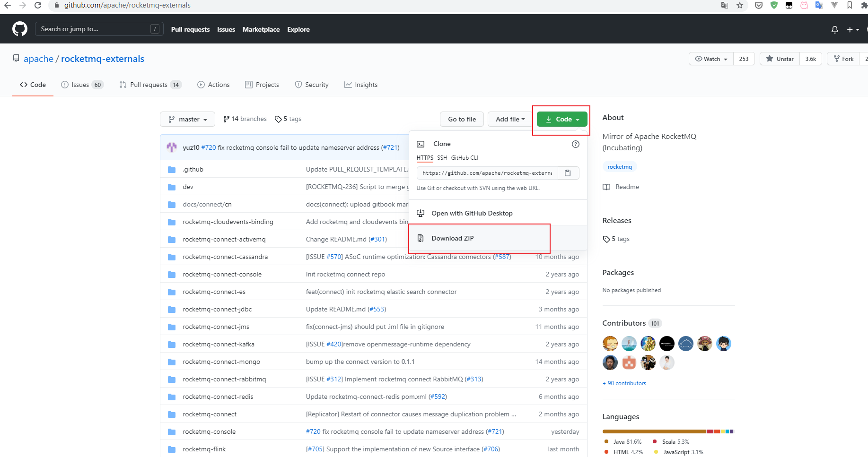This screenshot has width=868, height=457.
Task: Switch to the Projects tab
Action: pyautogui.click(x=262, y=85)
